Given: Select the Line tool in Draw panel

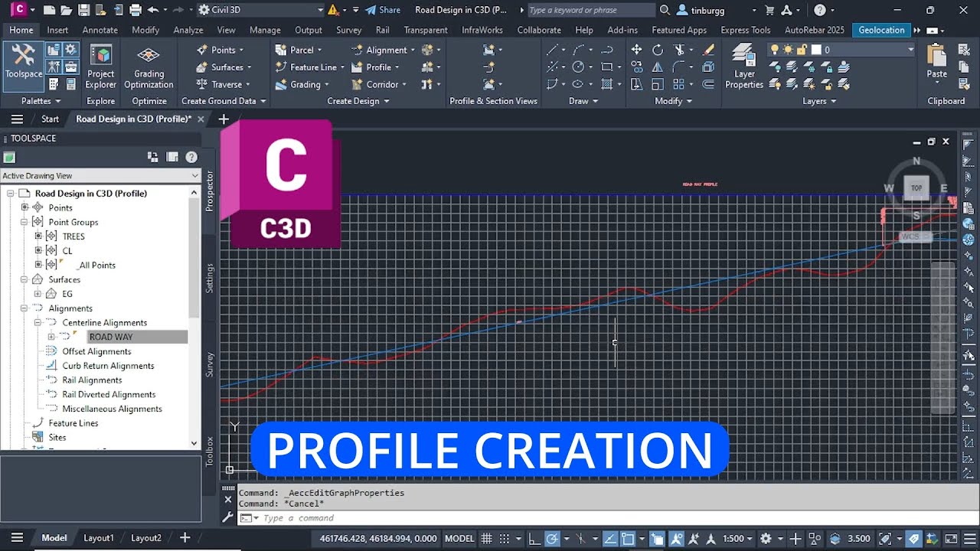Looking at the screenshot, I should (552, 50).
